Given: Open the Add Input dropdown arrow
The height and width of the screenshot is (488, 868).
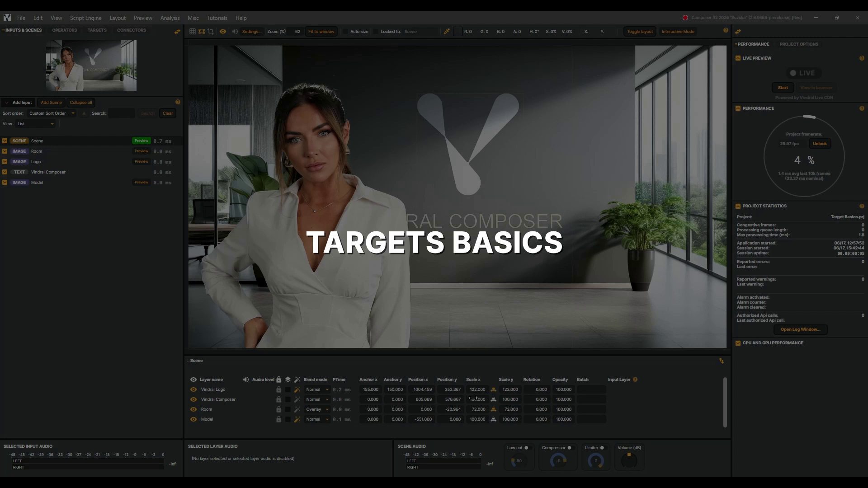Looking at the screenshot, I should tap(6, 103).
